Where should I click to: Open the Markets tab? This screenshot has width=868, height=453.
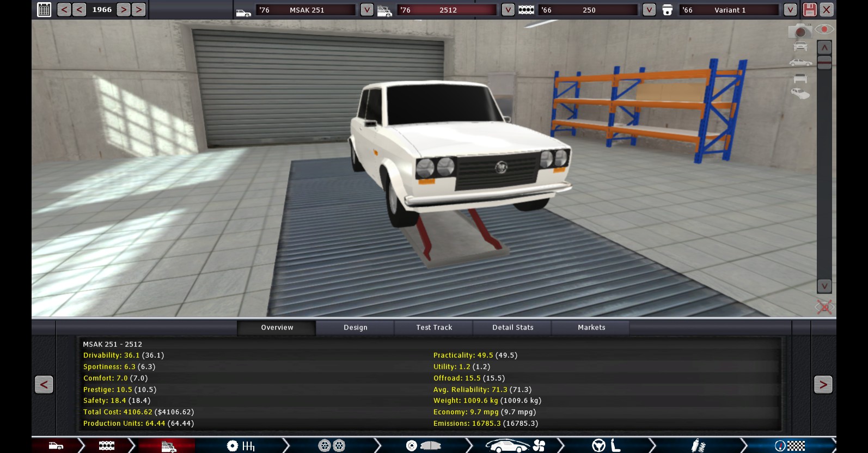coord(591,327)
